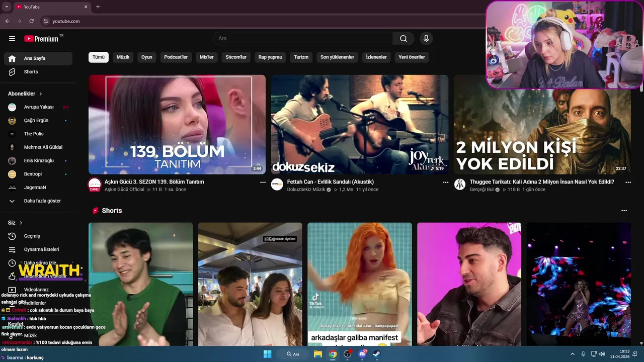The width and height of the screenshot is (644, 362).
Task: Open Enis Kirazoglu subscription
Action: [x=38, y=161]
